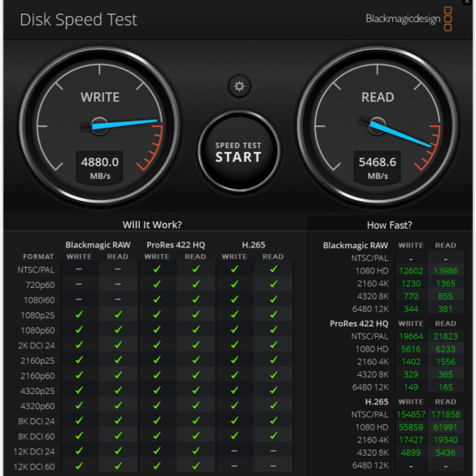Open the settings gear icon
The height and width of the screenshot is (476, 476).
[x=239, y=86]
